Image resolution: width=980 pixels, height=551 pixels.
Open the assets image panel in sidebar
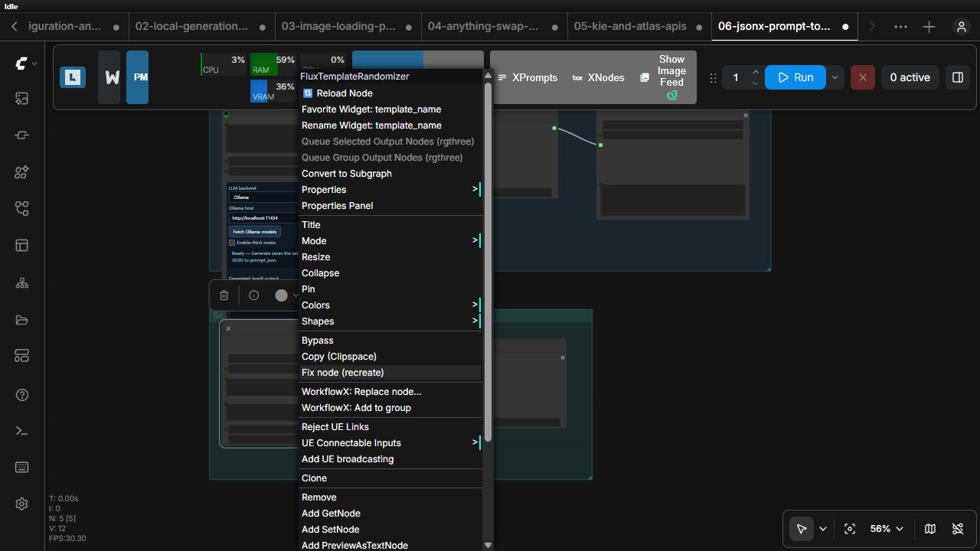point(21,99)
